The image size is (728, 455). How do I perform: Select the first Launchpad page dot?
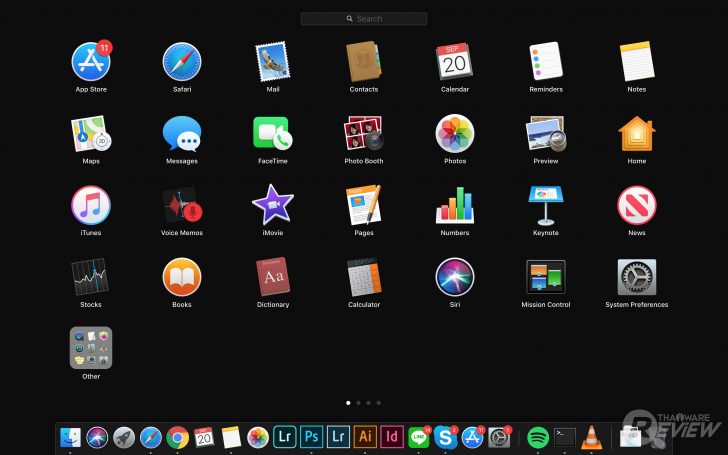348,403
